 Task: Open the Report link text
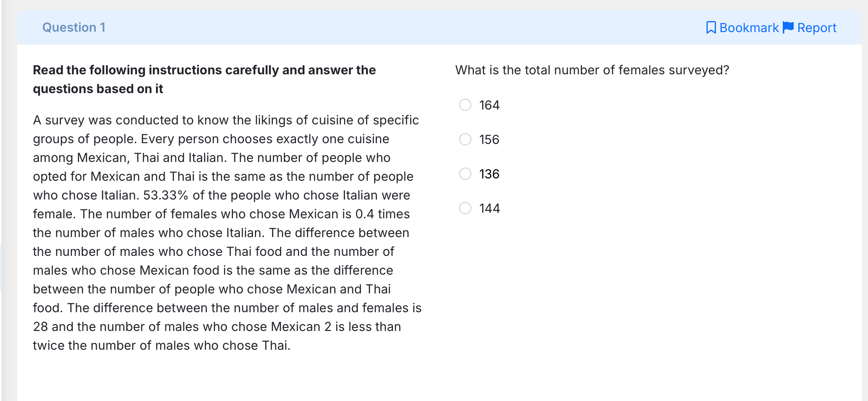coord(817,28)
